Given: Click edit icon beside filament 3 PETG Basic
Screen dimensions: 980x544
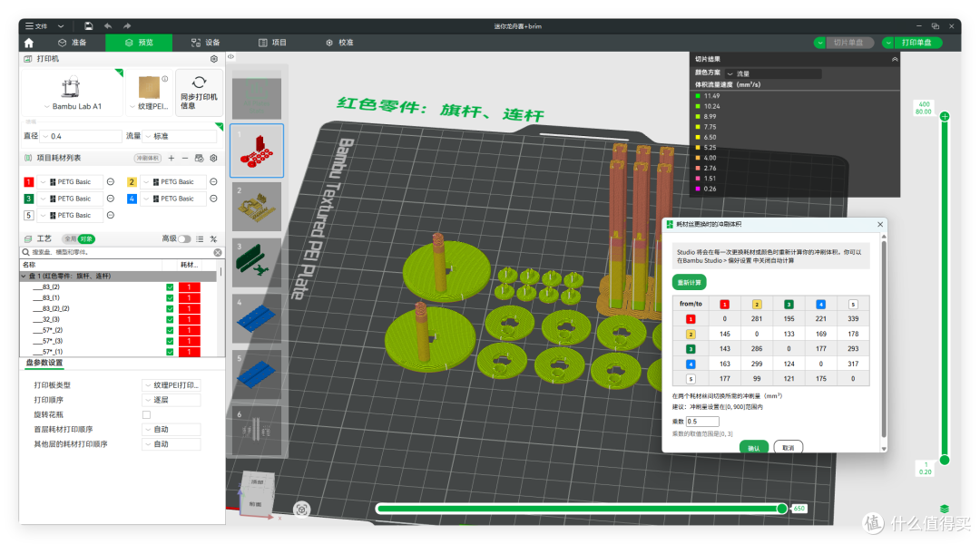Looking at the screenshot, I should click(x=111, y=199).
